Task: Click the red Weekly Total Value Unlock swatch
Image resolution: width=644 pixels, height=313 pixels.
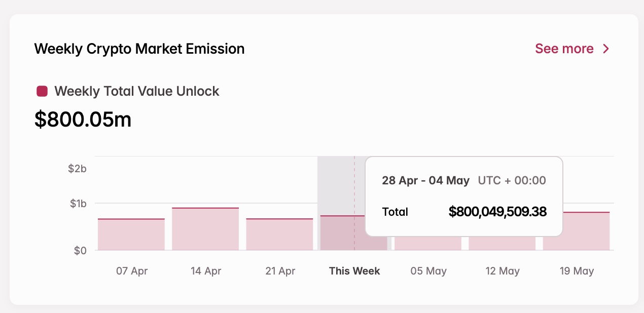Action: (42, 91)
